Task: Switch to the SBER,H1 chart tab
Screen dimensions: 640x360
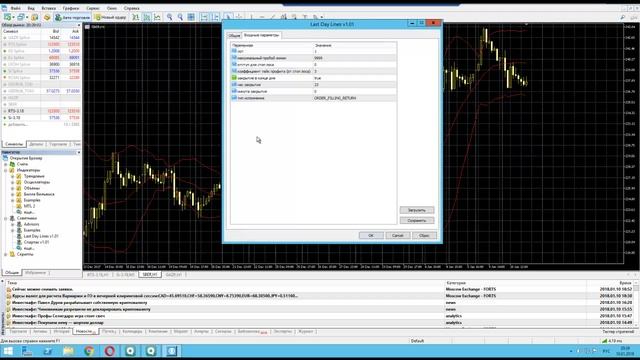Action: (150, 275)
